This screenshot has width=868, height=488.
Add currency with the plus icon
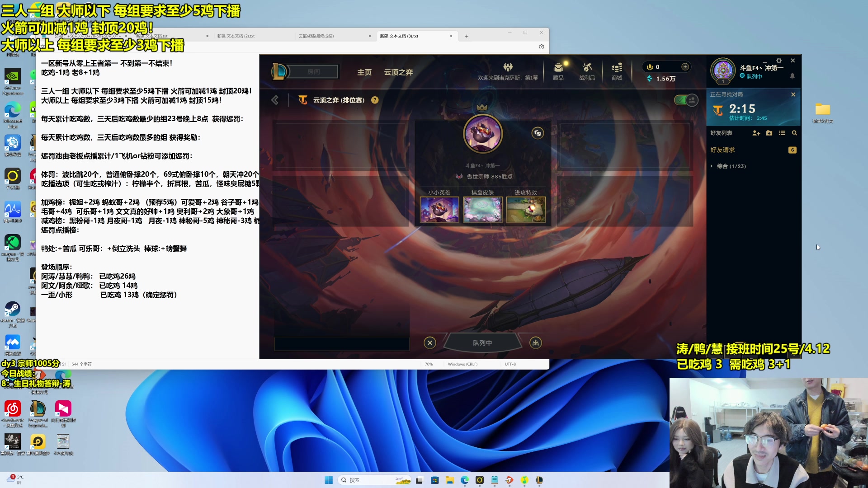(685, 67)
